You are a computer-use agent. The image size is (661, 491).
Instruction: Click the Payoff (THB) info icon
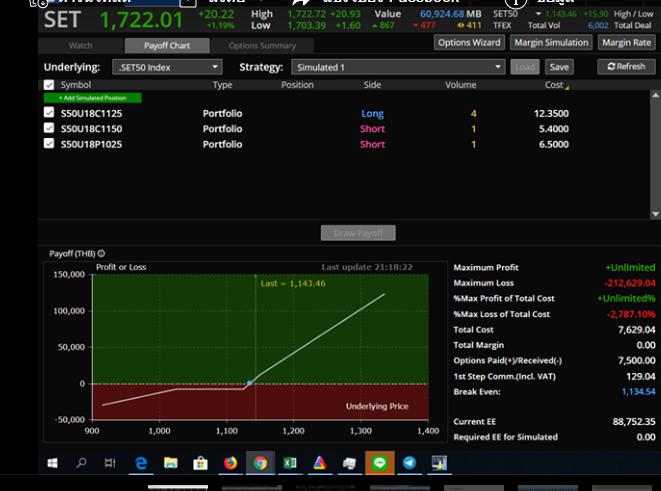(x=102, y=253)
